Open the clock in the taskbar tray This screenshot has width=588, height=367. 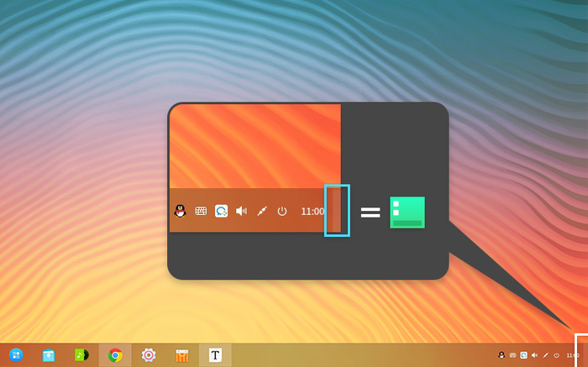pos(572,355)
